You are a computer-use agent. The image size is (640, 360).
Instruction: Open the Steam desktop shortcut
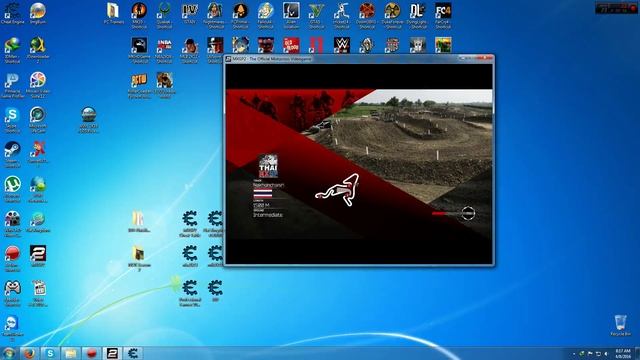pos(12,154)
